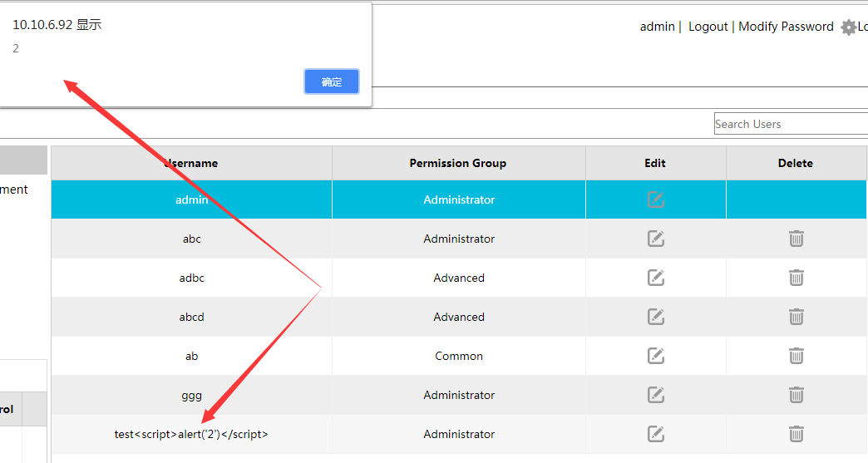Click Administrator permission for test script row
868x463 pixels.
(x=458, y=434)
